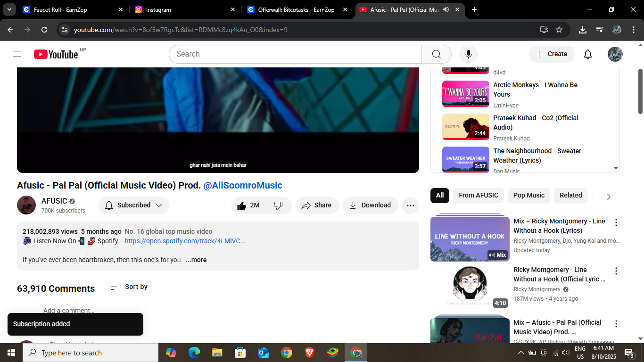Open Chrome downloads icon

pyautogui.click(x=583, y=30)
